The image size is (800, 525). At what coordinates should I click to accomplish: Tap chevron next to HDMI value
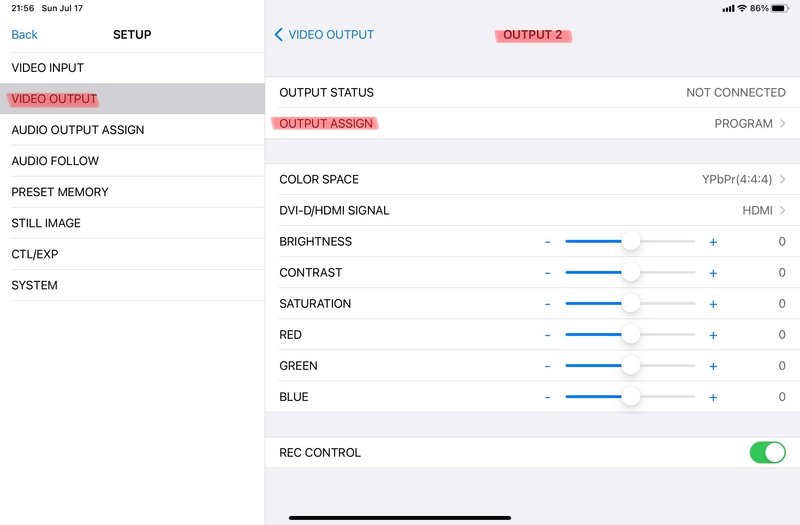tap(783, 210)
